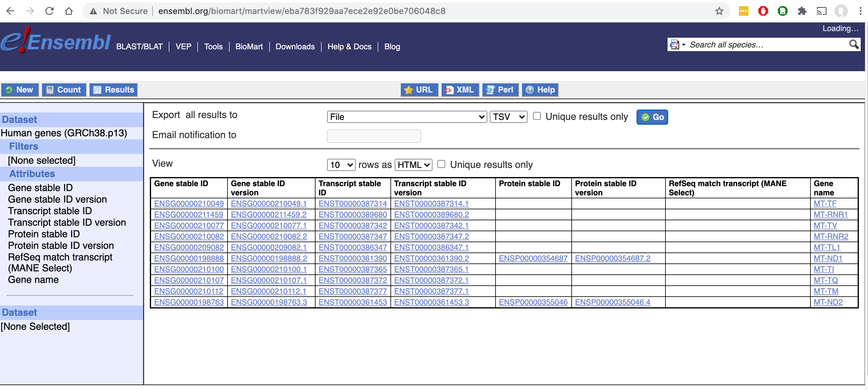Show the Perl script for the query
This screenshot has width=868, height=390.
point(500,90)
